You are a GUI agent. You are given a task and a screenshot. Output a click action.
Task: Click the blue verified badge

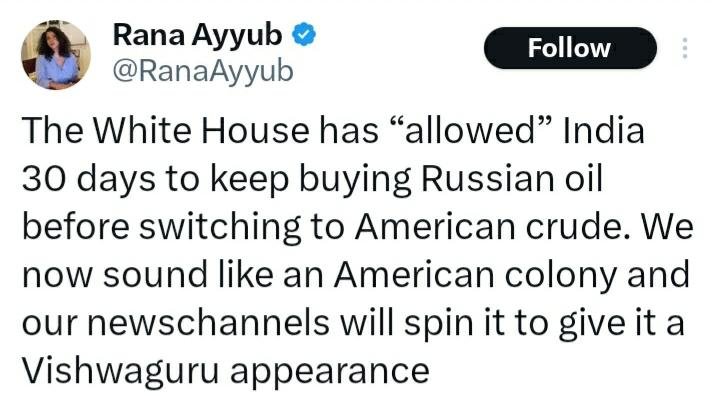tap(304, 35)
